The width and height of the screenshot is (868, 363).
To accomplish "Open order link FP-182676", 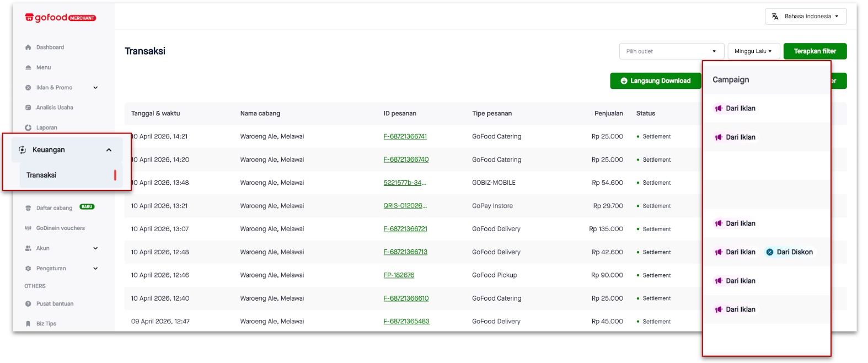I will coord(399,275).
